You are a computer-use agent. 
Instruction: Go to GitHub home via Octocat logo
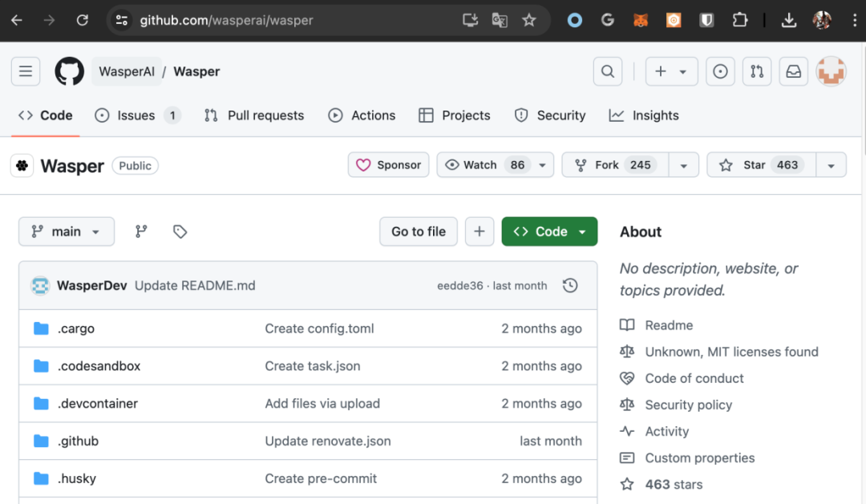[x=69, y=71]
